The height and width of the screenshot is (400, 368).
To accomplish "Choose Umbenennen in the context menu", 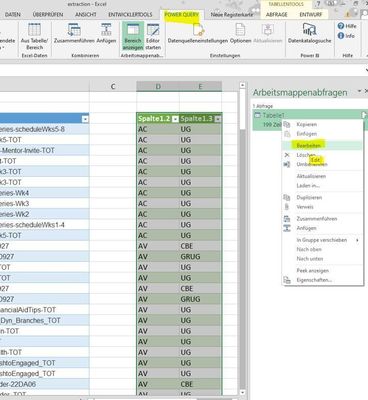I will coord(322,164).
